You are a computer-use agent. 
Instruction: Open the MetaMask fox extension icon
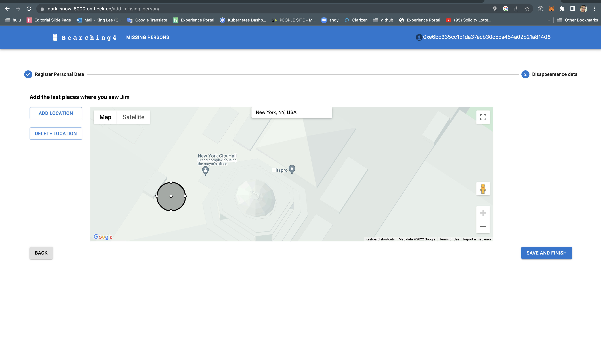click(x=551, y=9)
